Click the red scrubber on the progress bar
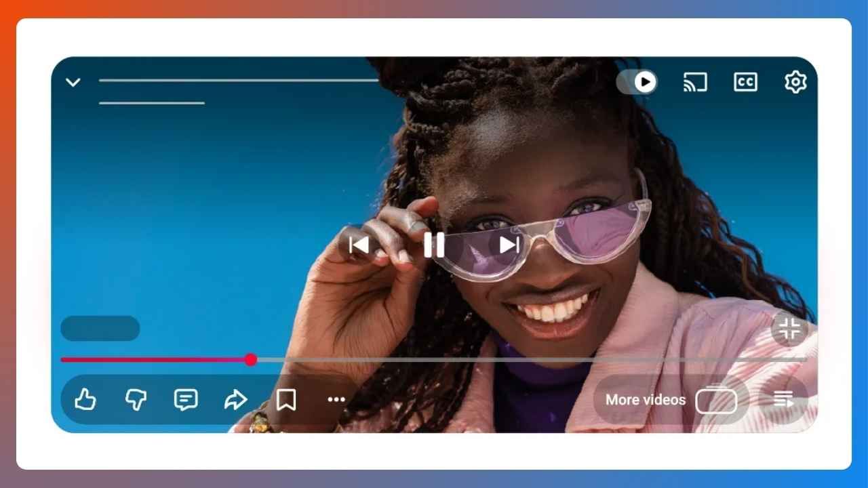Image resolution: width=868 pixels, height=488 pixels. [250, 360]
